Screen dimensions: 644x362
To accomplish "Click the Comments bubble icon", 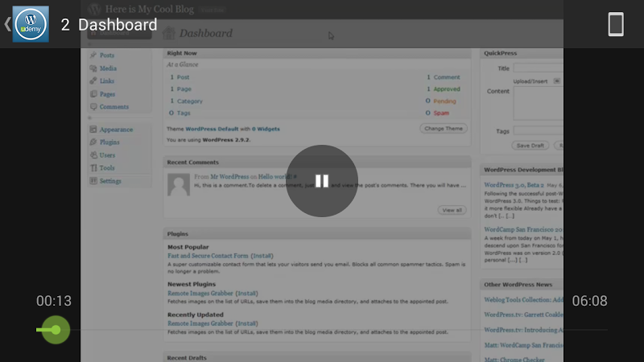I will pyautogui.click(x=93, y=107).
